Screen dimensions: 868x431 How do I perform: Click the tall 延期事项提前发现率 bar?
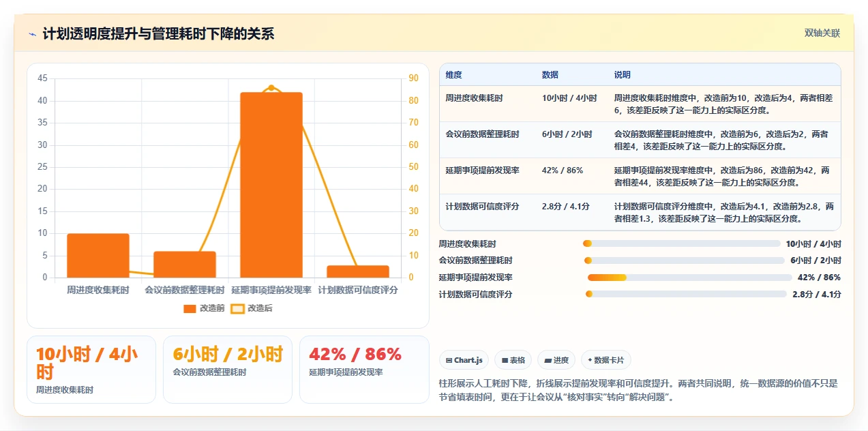tap(271, 185)
